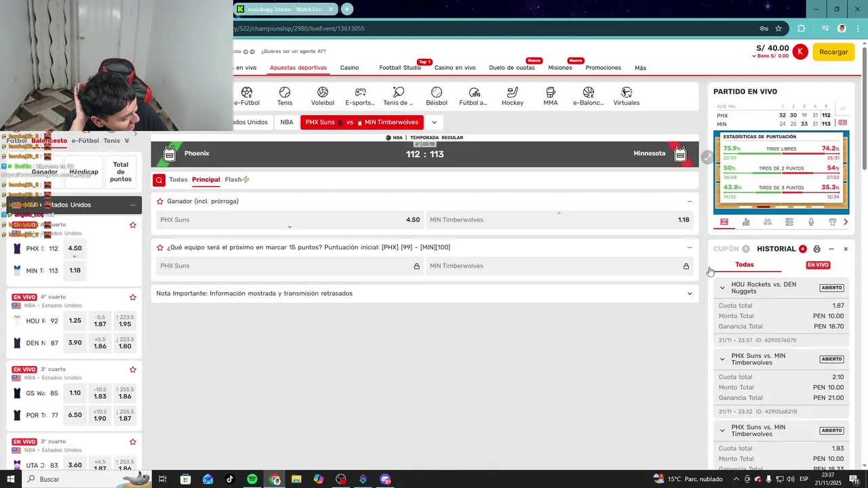Bet on MIN Timberwolves at 1.18 in main market

click(559, 220)
